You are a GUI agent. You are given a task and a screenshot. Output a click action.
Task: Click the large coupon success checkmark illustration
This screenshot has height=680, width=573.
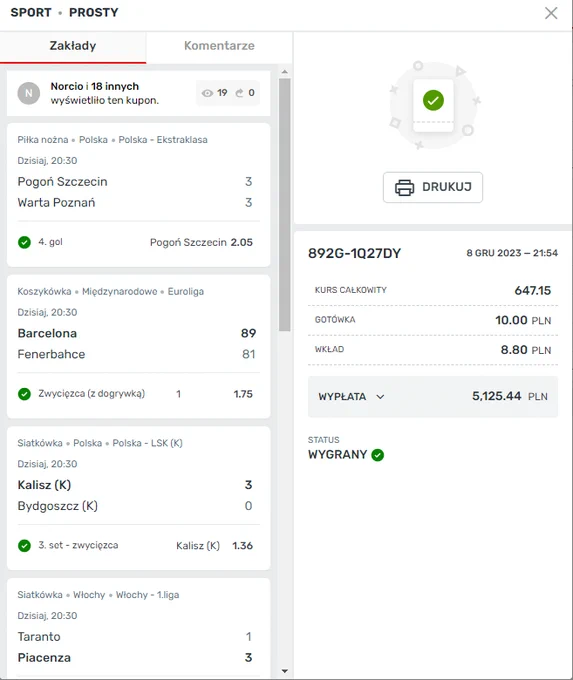coord(433,100)
